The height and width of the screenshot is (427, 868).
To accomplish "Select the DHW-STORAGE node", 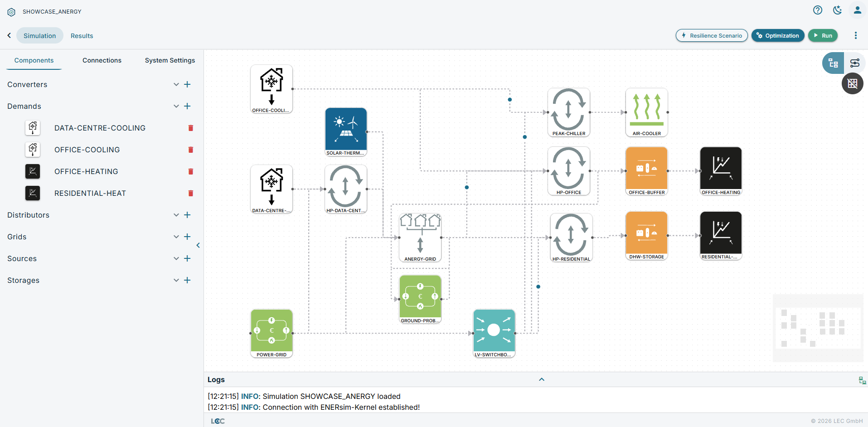I will click(x=647, y=236).
